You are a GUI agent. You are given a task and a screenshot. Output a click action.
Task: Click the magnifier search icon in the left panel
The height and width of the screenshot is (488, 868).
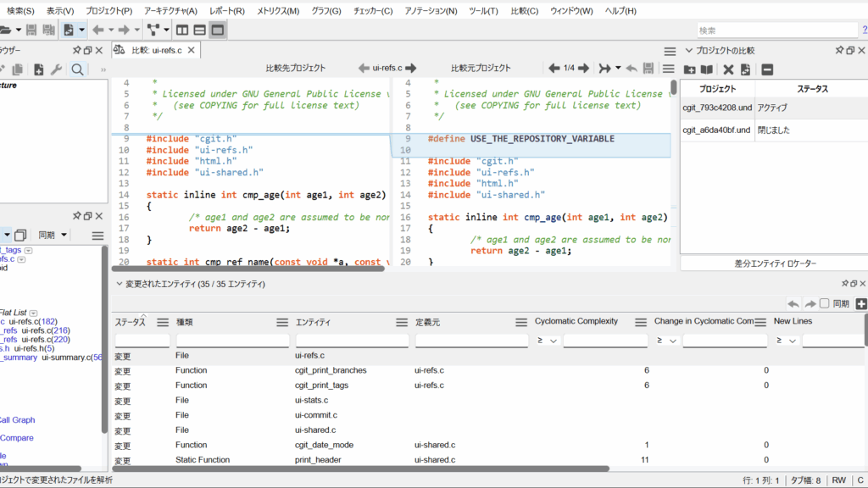click(x=77, y=69)
